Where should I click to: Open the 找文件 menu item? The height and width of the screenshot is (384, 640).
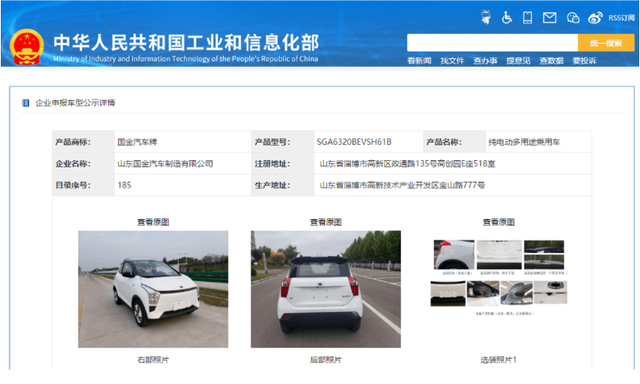tap(452, 61)
